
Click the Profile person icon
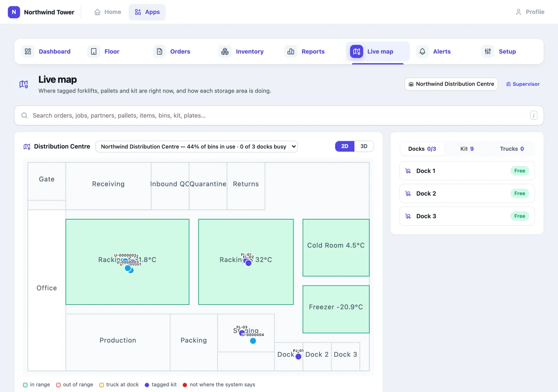[519, 12]
